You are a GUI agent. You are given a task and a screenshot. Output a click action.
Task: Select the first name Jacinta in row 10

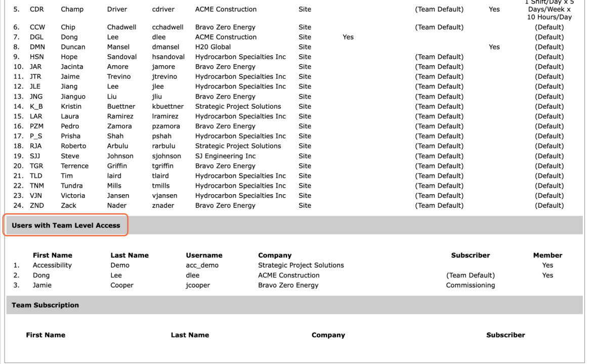pyautogui.click(x=72, y=66)
